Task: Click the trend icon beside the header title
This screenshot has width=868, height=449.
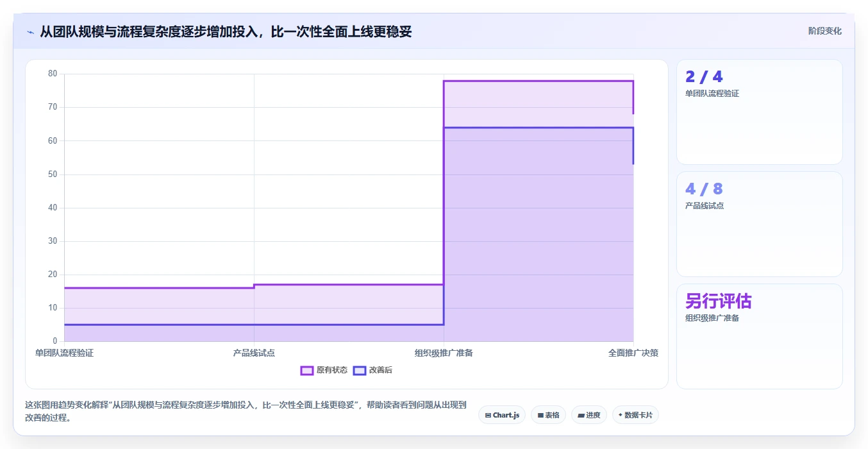Action: click(x=30, y=31)
